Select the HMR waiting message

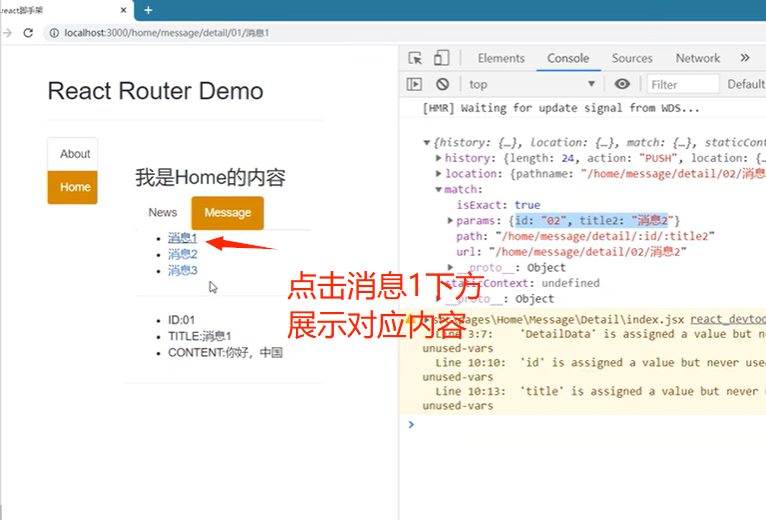click(x=560, y=108)
